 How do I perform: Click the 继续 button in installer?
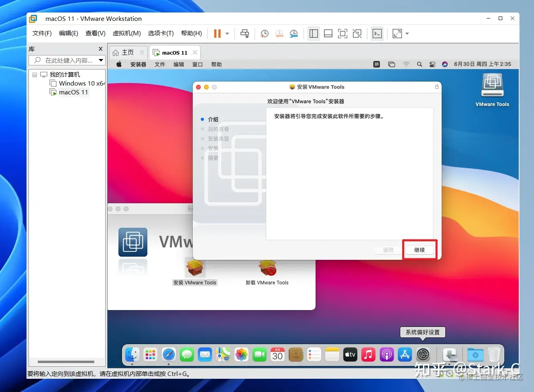[420, 250]
